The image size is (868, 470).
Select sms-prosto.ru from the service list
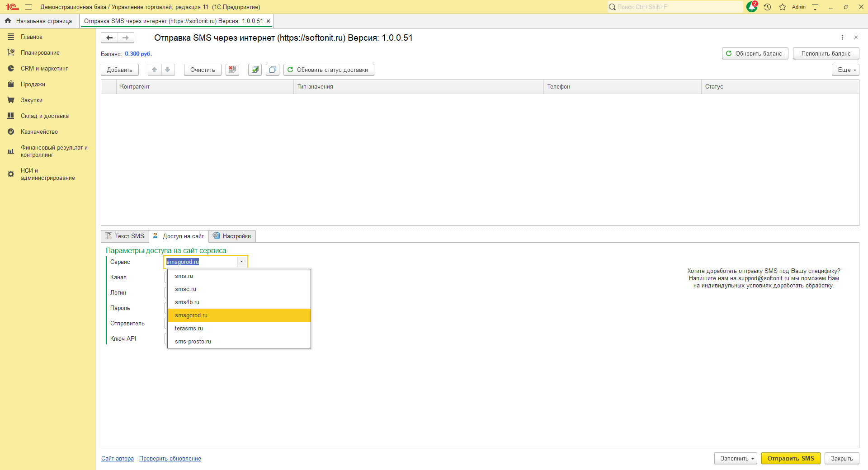coord(193,342)
